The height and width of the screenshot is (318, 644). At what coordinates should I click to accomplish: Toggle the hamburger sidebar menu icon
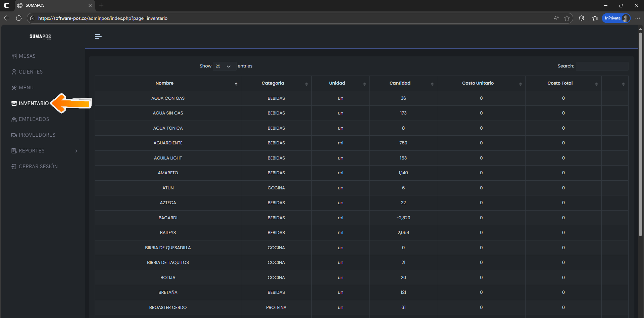(x=98, y=37)
